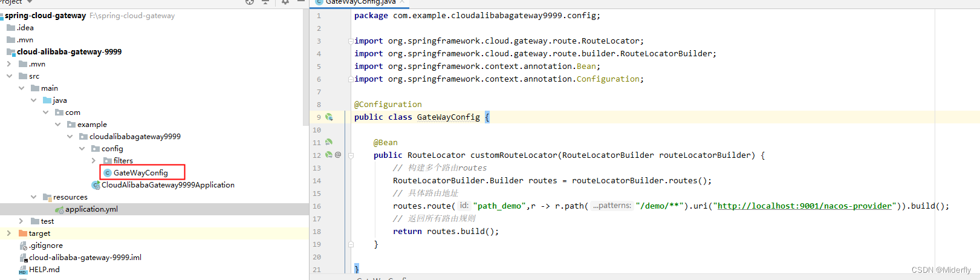Click the CloudAlibabaGateway9999Application class icon

pos(96,185)
